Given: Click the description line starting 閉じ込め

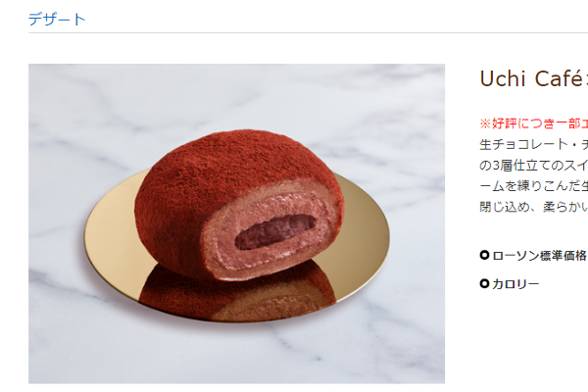Looking at the screenshot, I should click(x=533, y=207).
